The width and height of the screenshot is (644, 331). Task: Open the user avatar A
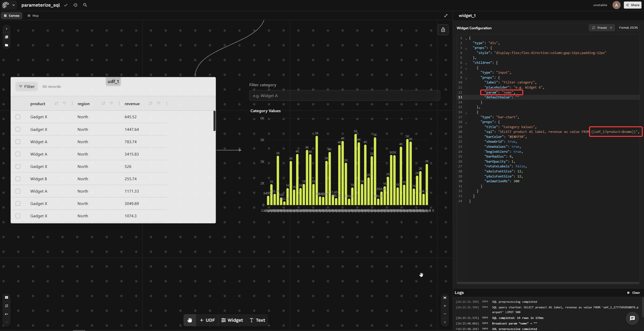click(616, 5)
